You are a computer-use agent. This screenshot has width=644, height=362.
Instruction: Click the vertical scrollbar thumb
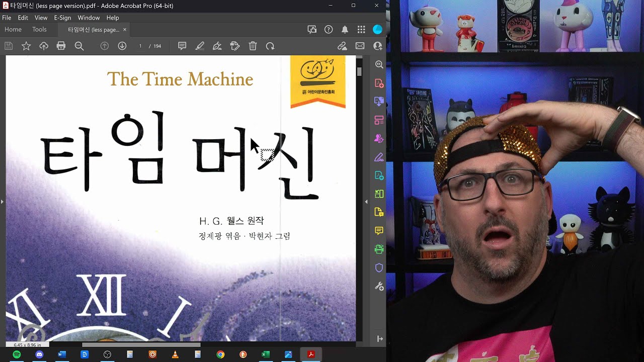click(x=359, y=71)
